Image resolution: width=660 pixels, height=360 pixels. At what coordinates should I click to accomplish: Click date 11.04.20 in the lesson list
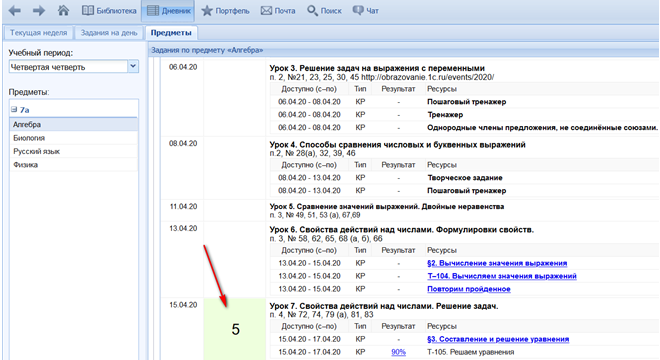(x=183, y=207)
